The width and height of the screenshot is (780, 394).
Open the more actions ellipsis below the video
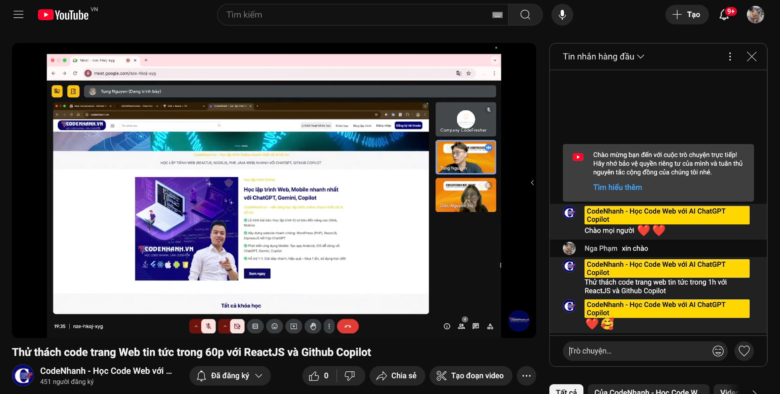526,376
